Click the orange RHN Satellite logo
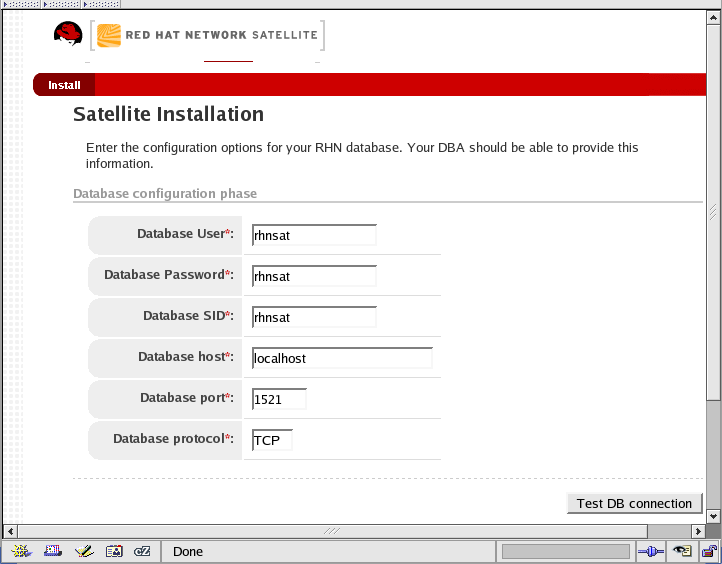 107,36
